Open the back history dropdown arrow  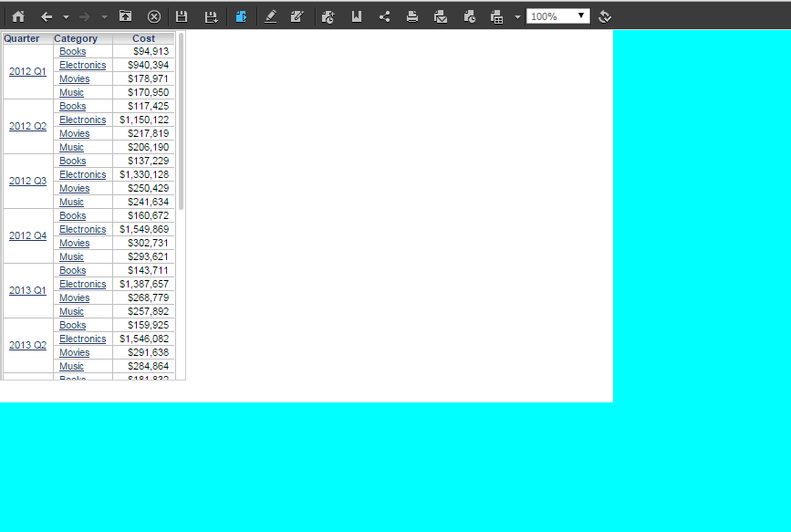[x=66, y=16]
